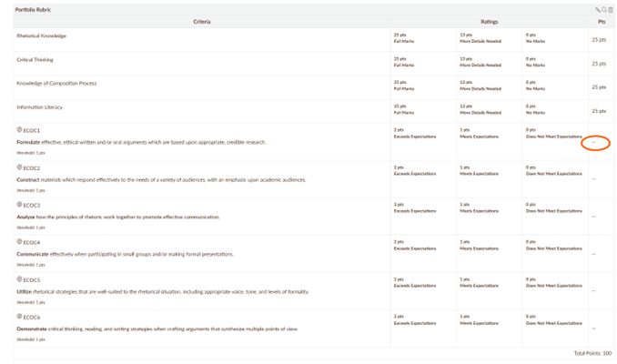Select Exceeds Expectations for ECOC5

click(415, 286)
